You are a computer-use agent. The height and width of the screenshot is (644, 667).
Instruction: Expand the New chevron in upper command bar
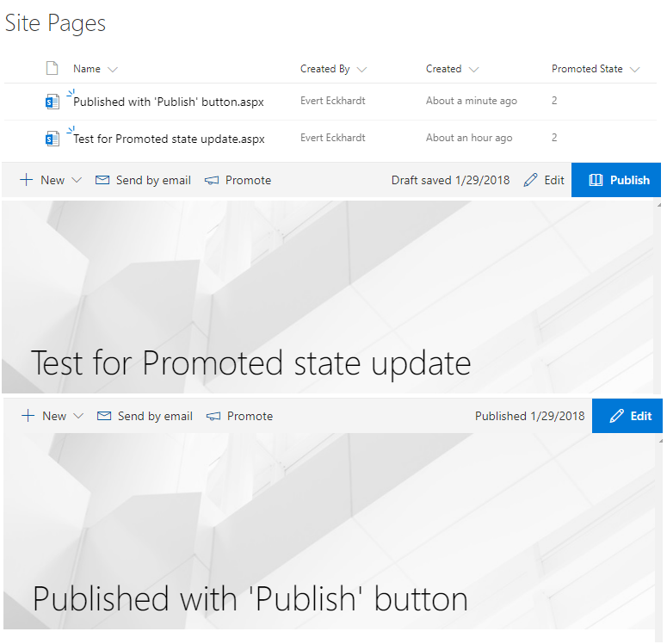tap(77, 180)
